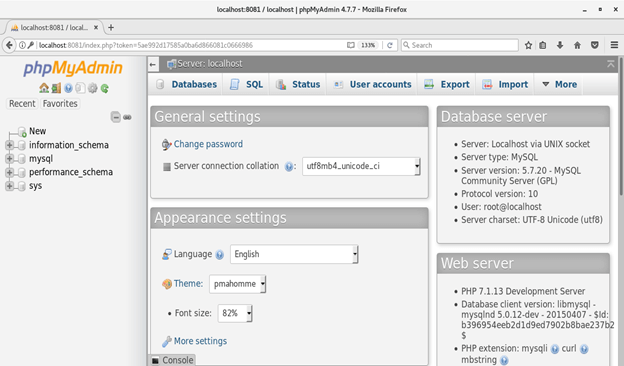Click the More settings link
This screenshot has width=624, height=366.
tap(200, 341)
